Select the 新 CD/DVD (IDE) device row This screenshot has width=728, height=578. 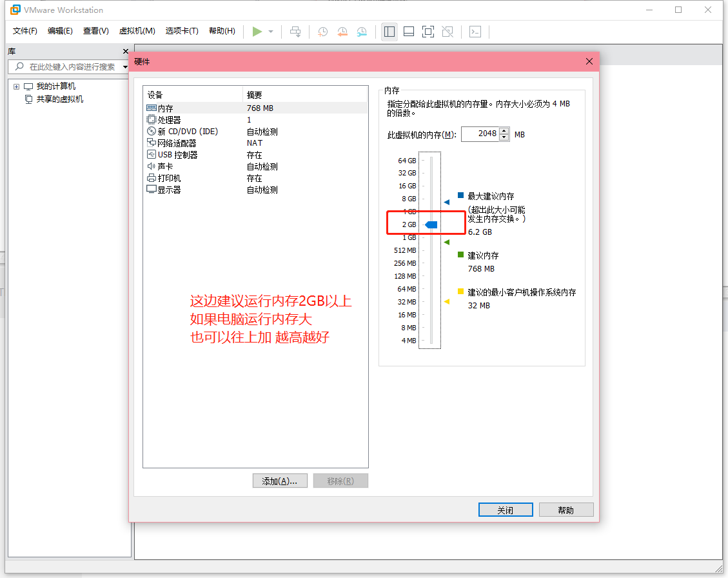pyautogui.click(x=256, y=132)
